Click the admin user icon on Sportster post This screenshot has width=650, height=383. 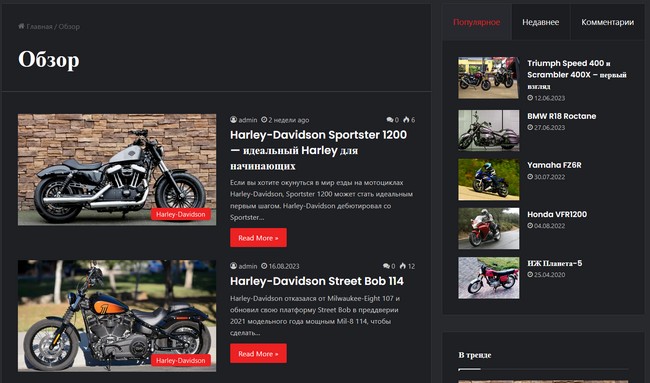233,120
